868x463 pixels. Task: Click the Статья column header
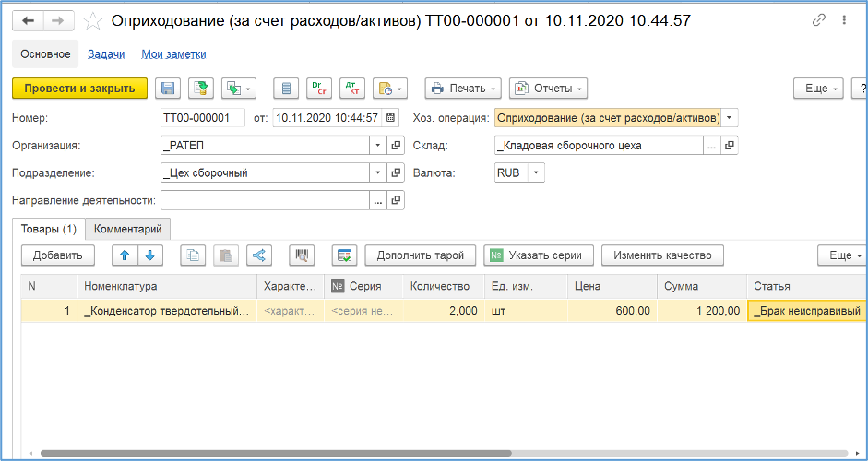(x=807, y=286)
